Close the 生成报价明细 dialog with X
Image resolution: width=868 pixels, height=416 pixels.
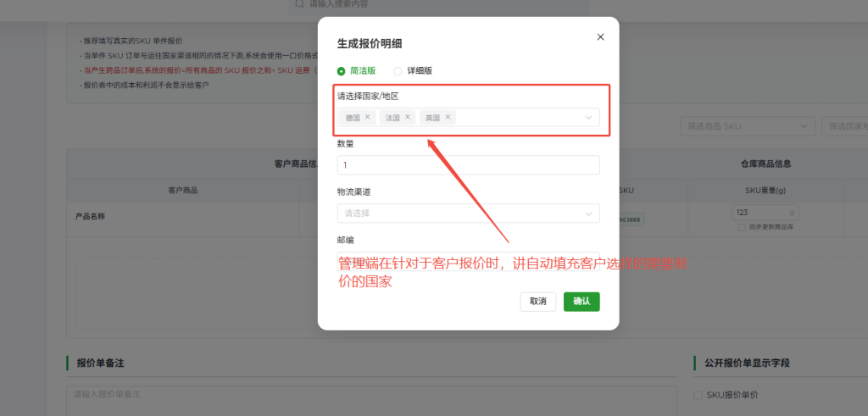pos(600,37)
